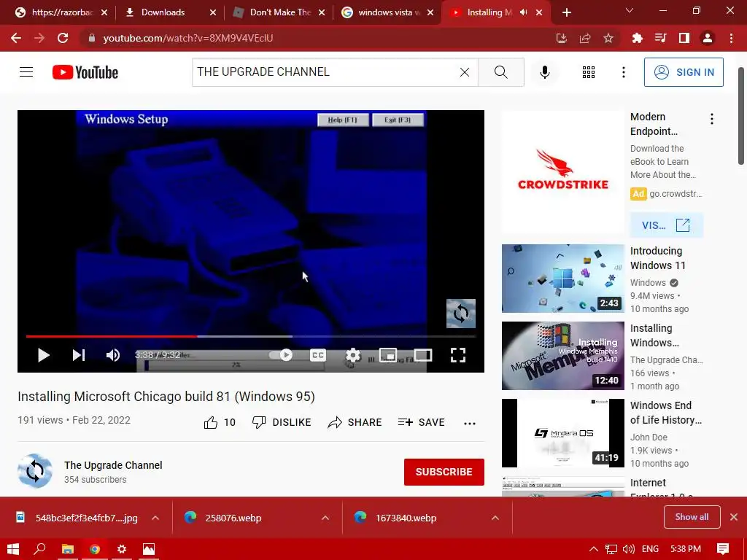The image size is (747, 560).
Task: Open The Upgrade Channel avatar
Action: (35, 471)
